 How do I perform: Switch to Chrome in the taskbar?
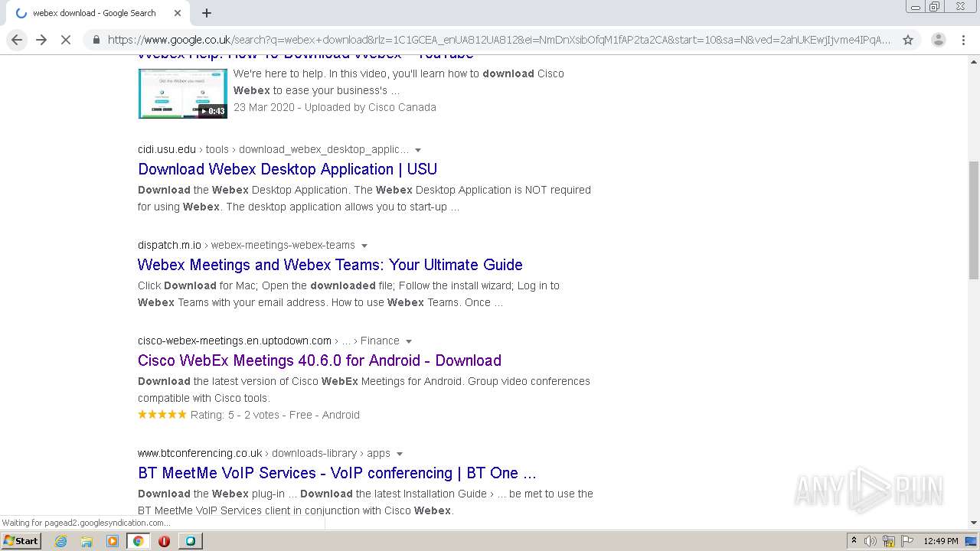tap(138, 541)
